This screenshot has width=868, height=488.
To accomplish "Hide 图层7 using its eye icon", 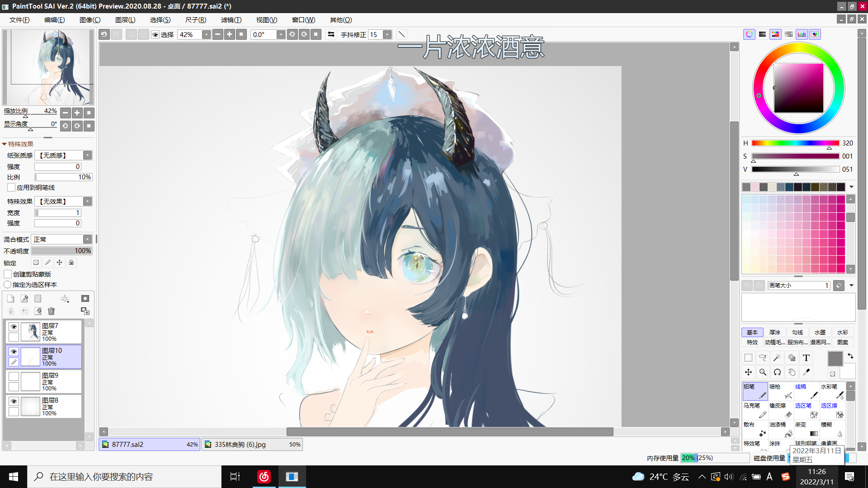I will coord(14,327).
